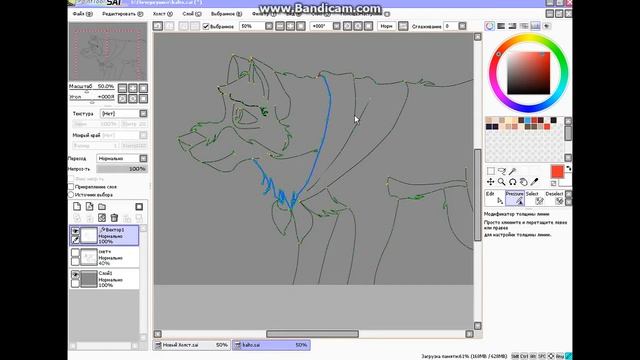Select the magic wand tool
Image resolution: width=640 pixels, height=360 pixels.
[x=513, y=171]
